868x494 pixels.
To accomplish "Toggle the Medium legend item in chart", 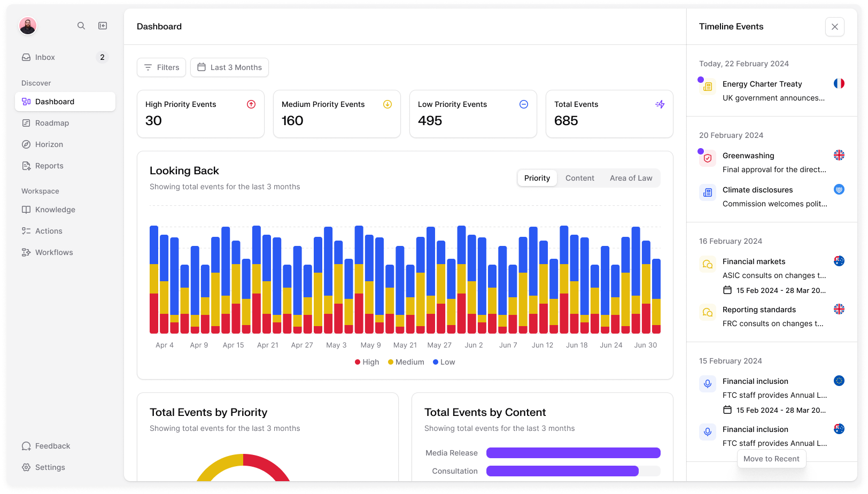I will [406, 362].
